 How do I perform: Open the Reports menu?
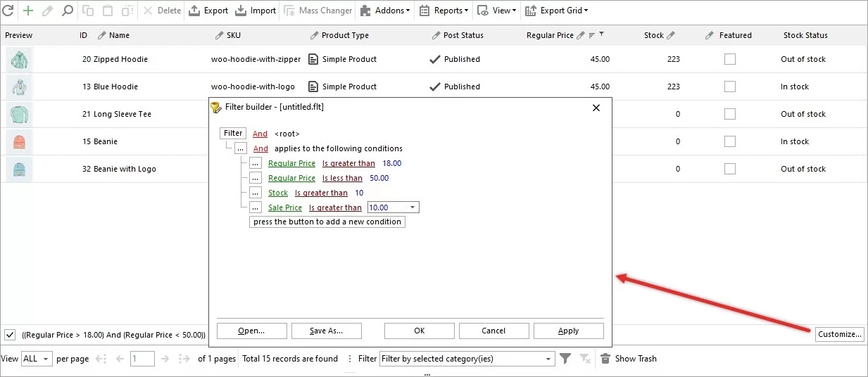coord(444,11)
